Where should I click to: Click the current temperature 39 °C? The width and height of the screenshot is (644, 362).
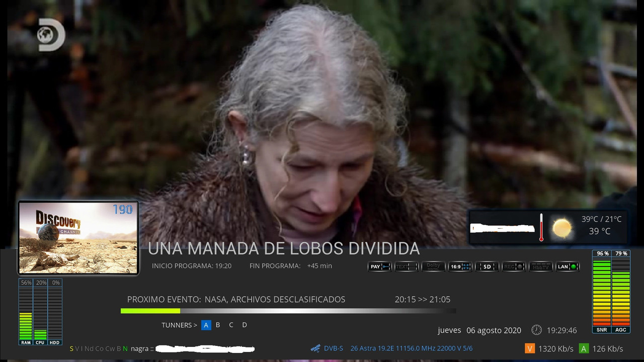[600, 231]
